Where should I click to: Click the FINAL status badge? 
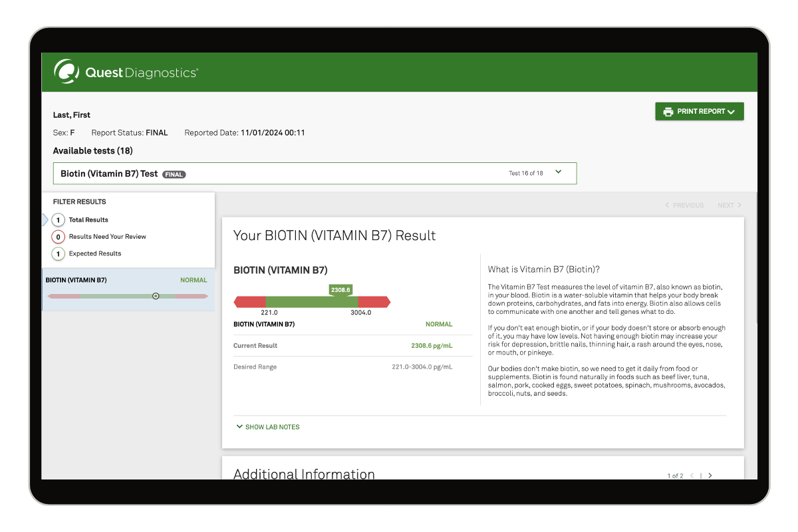(x=174, y=174)
